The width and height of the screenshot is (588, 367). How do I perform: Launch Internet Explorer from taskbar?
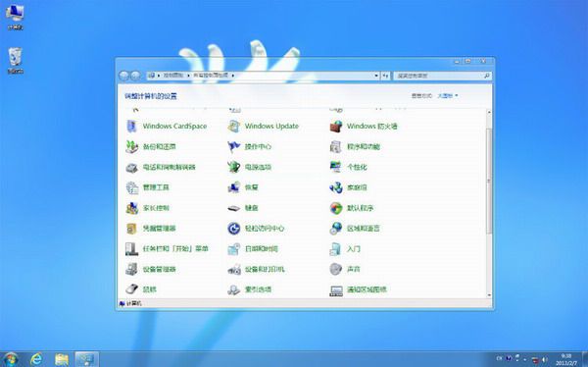36,359
